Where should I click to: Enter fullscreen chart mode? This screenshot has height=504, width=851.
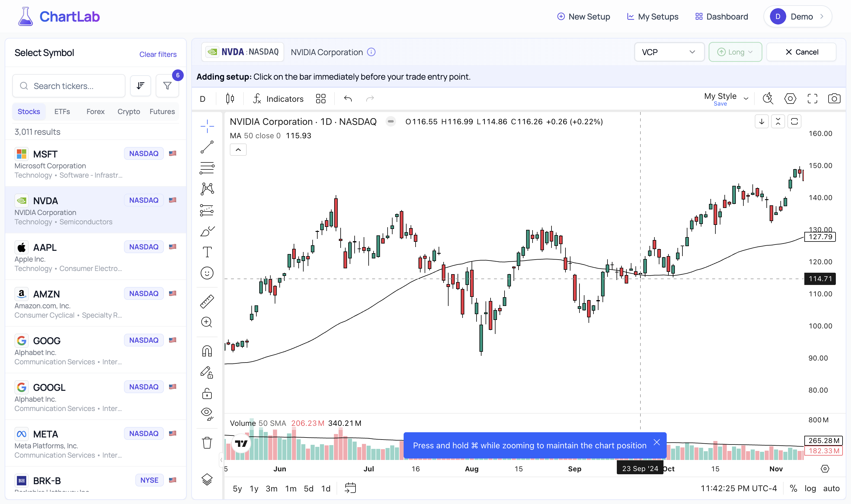point(812,99)
